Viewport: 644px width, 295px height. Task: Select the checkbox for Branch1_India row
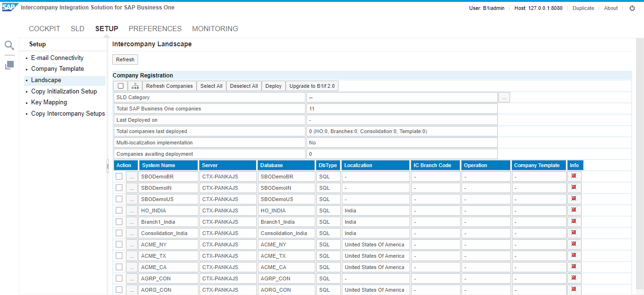(x=119, y=222)
